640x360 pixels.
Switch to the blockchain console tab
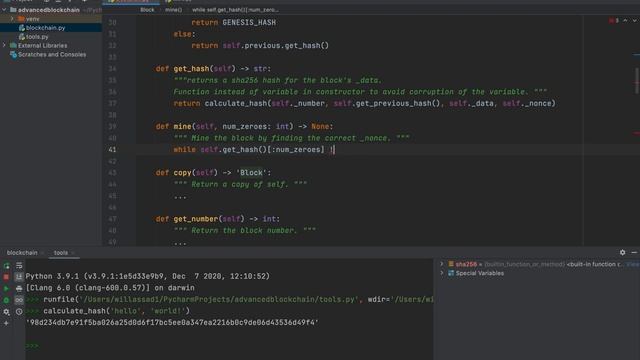click(x=22, y=253)
